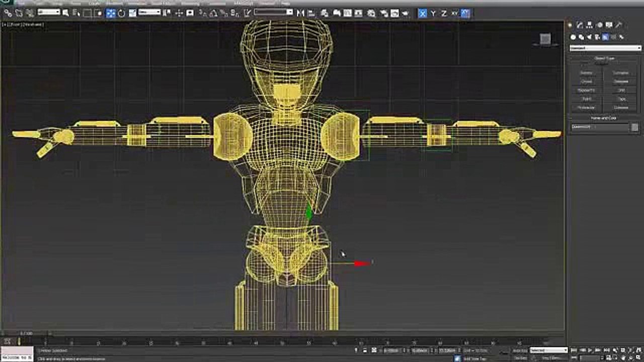Switch to the Display panel tab
This screenshot has height=362, width=644.
609,25
